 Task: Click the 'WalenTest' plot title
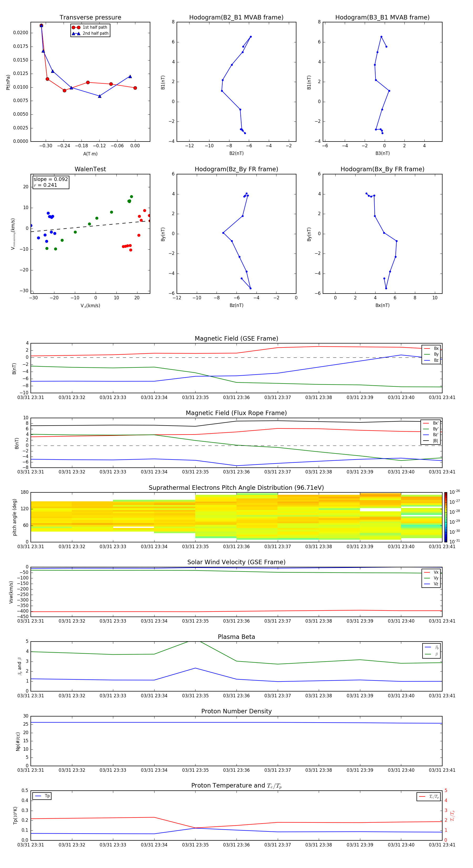point(90,169)
